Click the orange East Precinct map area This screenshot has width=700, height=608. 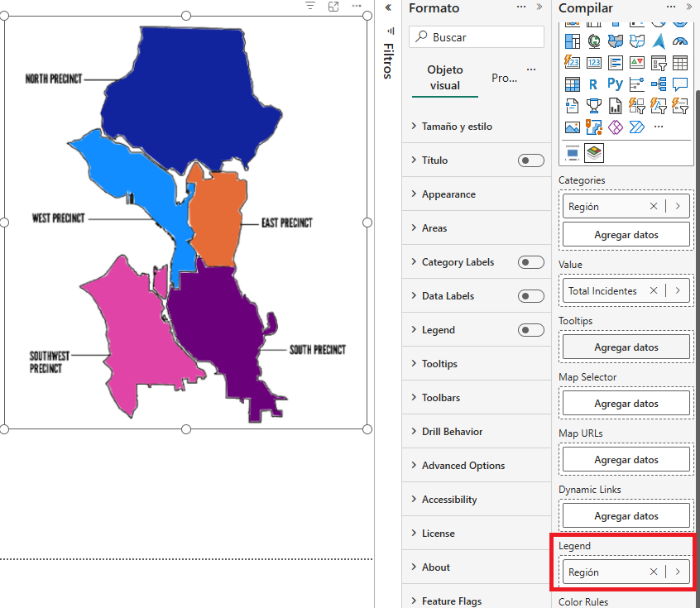tap(217, 219)
